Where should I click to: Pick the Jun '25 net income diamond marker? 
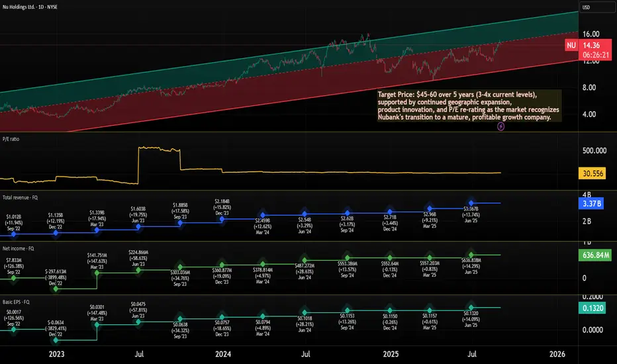coord(471,255)
